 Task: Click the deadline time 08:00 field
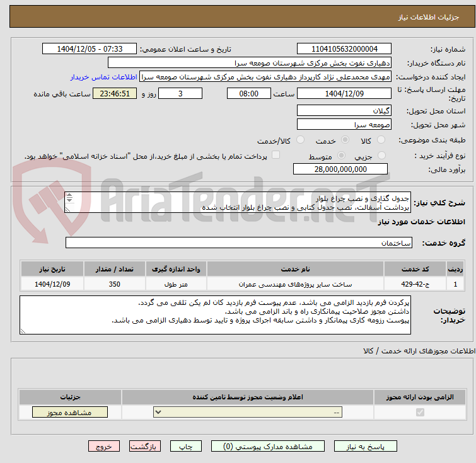(249, 93)
